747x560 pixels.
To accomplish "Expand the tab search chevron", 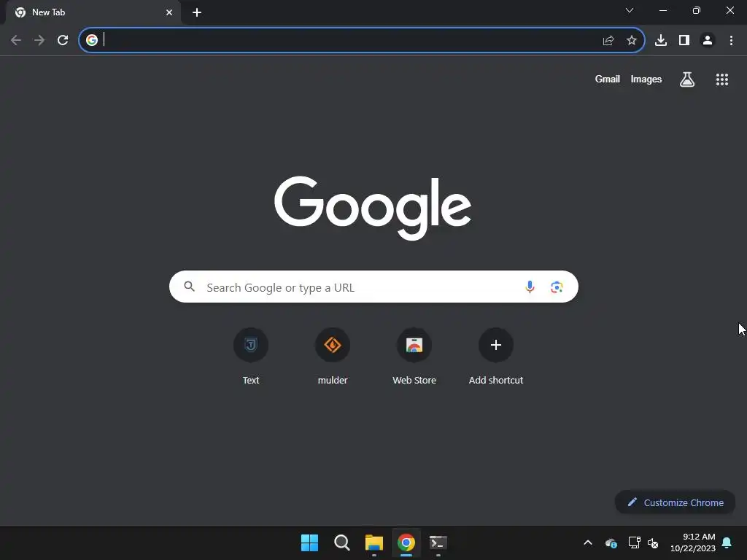I will pos(630,10).
